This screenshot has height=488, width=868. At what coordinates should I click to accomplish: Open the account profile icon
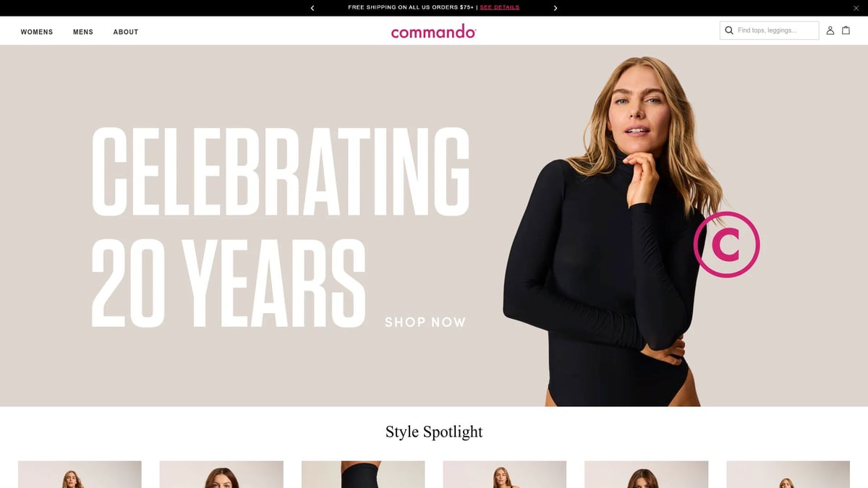[830, 30]
